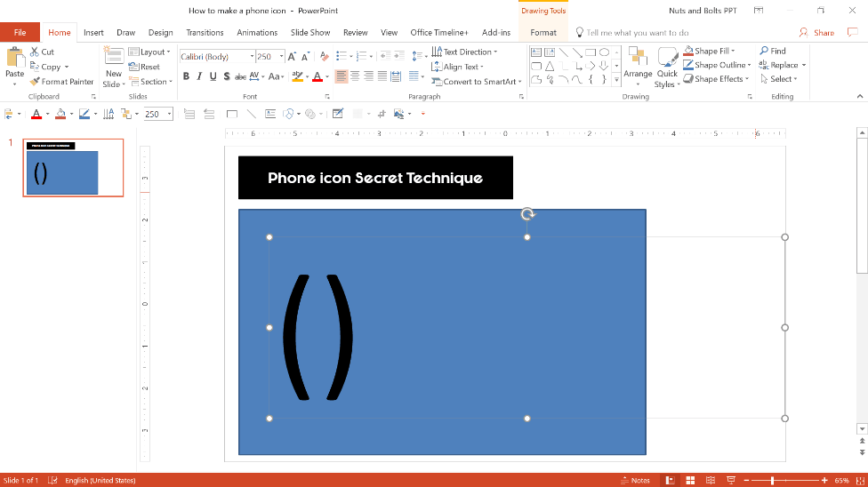The width and height of the screenshot is (868, 487).
Task: Click the Paste icon
Action: 15,58
